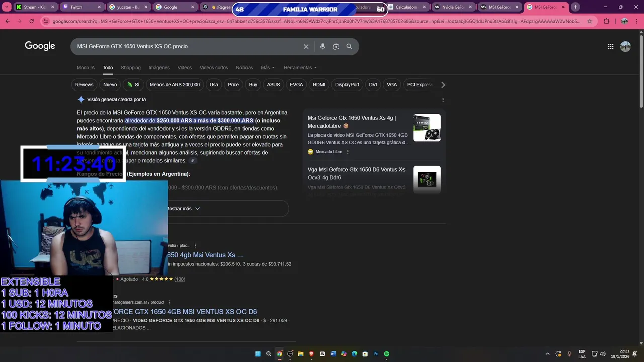
Task: Open Vga Msi Geforce Gtx 1650 D6 source
Action: [x=356, y=173]
